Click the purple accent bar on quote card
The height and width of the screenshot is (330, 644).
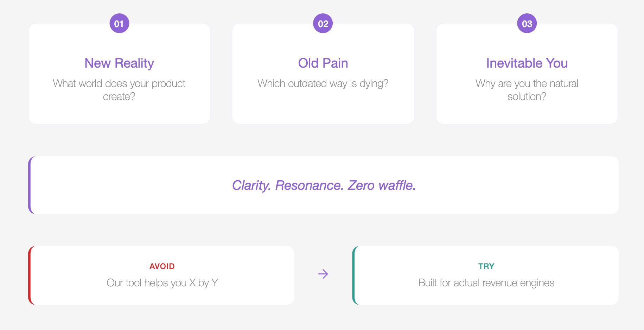pos(30,185)
